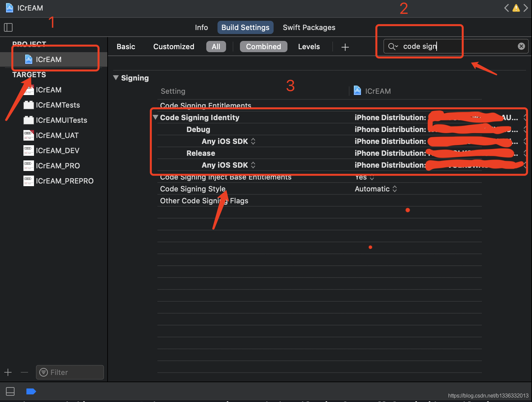This screenshot has width=532, height=402.
Task: Add a build setting with plus icon
Action: [345, 47]
